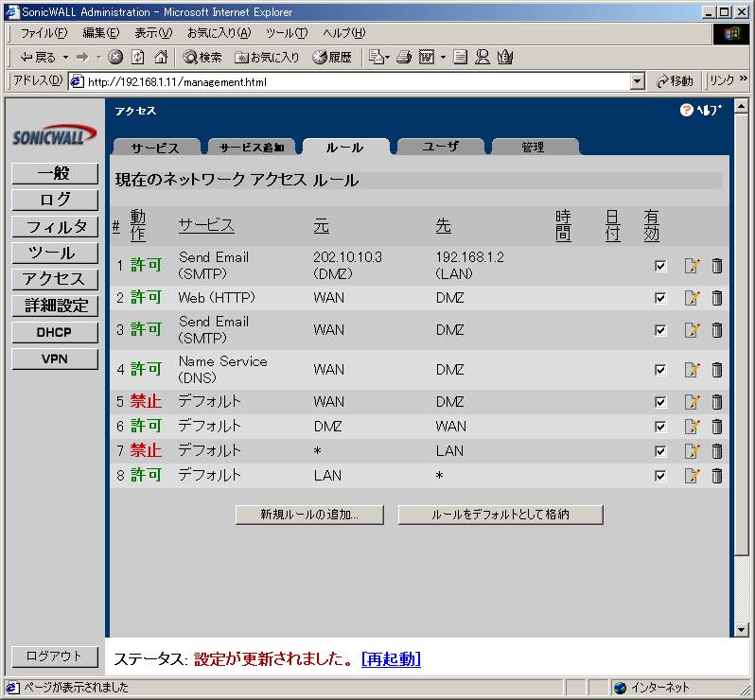This screenshot has width=755, height=700.
Task: Expand the address bar dropdown arrow
Action: click(637, 82)
